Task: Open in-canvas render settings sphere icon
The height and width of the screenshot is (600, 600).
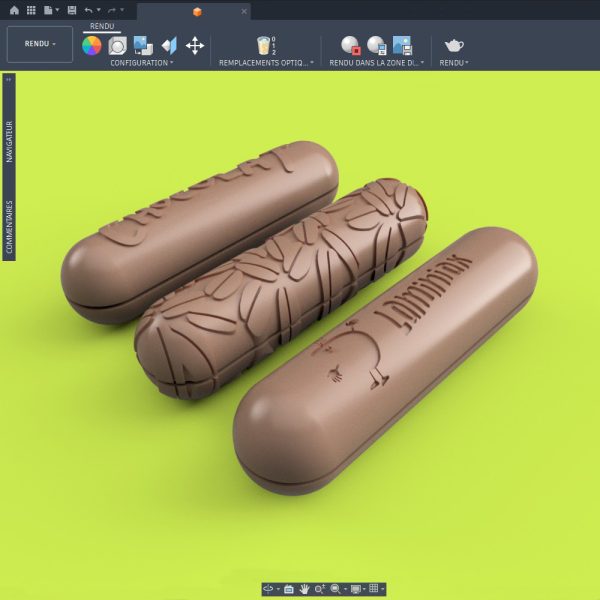Action: click(x=377, y=46)
